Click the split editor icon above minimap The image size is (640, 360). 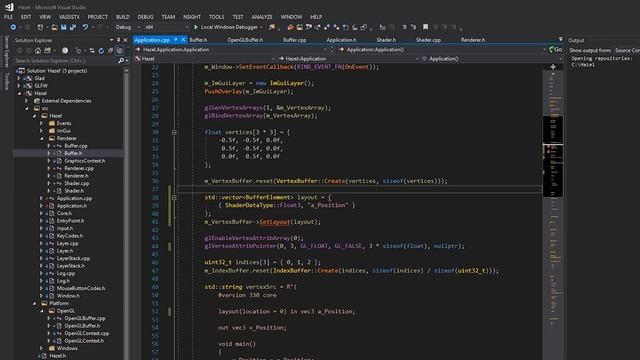(x=553, y=67)
